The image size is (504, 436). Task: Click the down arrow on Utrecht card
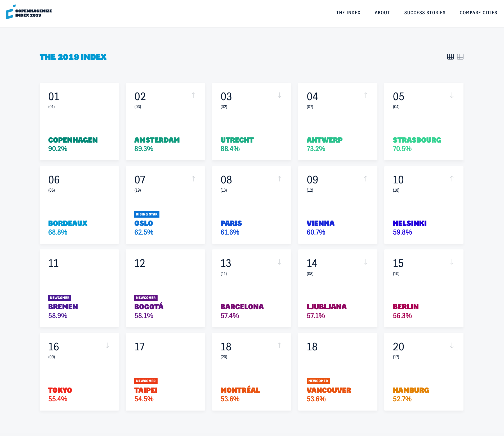279,95
